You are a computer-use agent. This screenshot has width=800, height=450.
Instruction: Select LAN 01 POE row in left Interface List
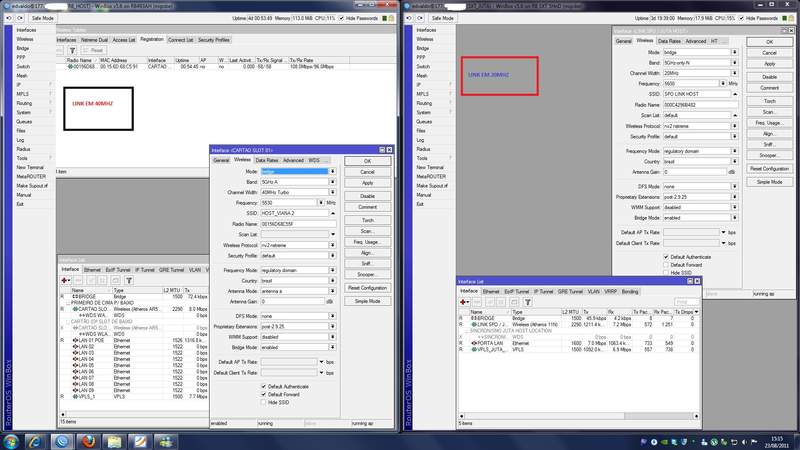point(134,340)
